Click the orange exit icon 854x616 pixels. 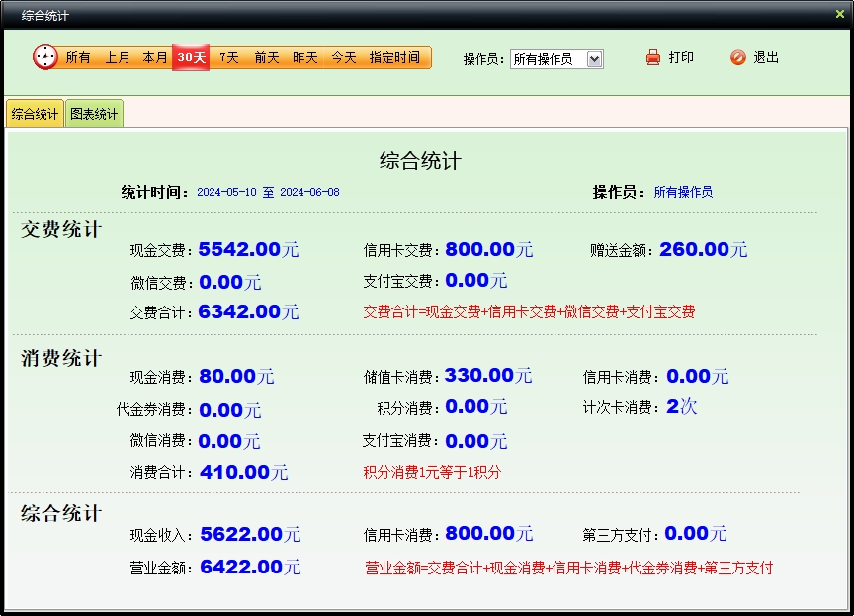coord(737,58)
